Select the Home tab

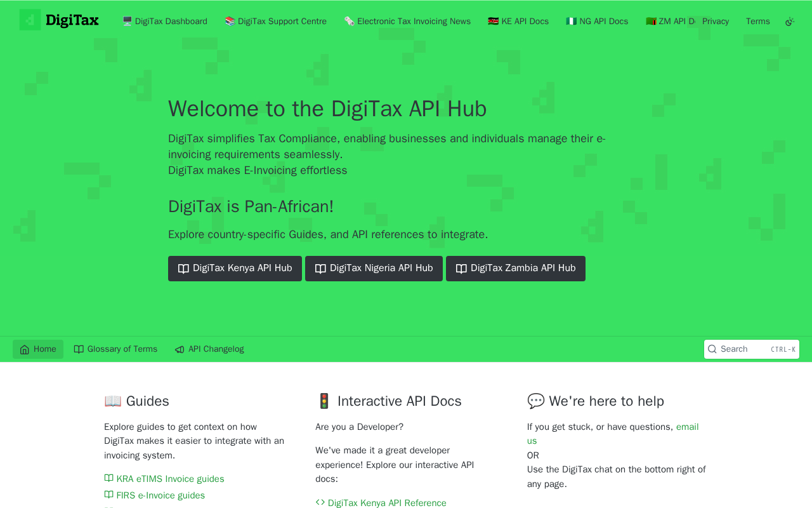pyautogui.click(x=38, y=349)
